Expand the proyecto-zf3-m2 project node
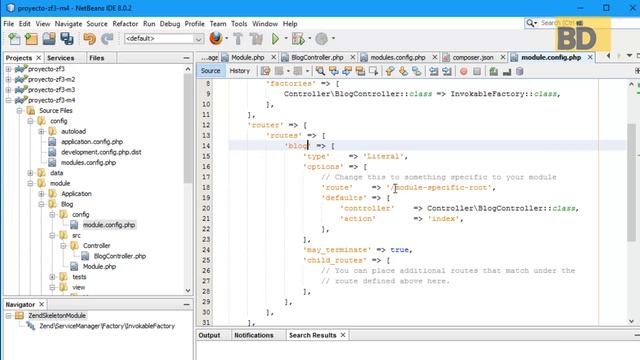Image resolution: width=640 pixels, height=360 pixels. pos(9,79)
